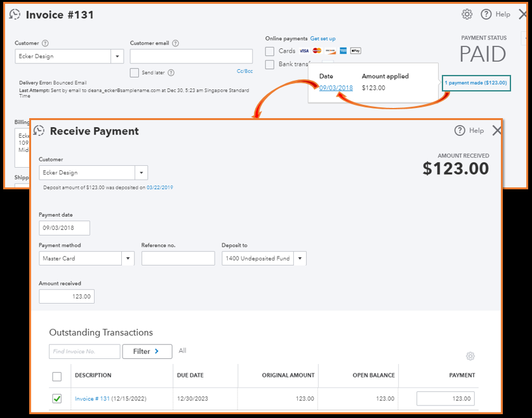Open the Outstanding Transactions table gear icon
This screenshot has height=418, width=532.
tap(470, 356)
